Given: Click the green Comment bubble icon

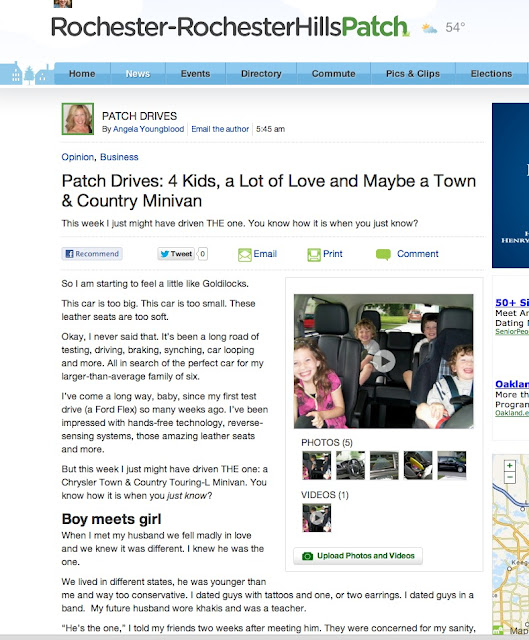Looking at the screenshot, I should click(x=383, y=255).
